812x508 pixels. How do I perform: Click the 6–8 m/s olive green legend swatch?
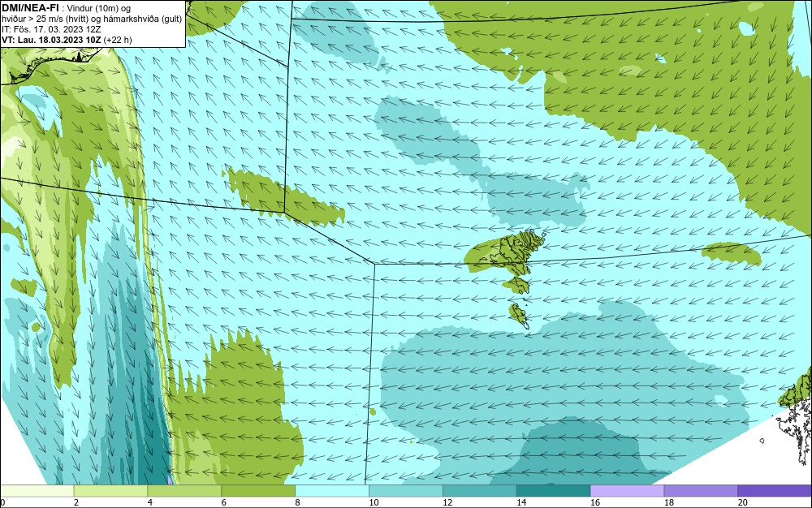[258, 490]
